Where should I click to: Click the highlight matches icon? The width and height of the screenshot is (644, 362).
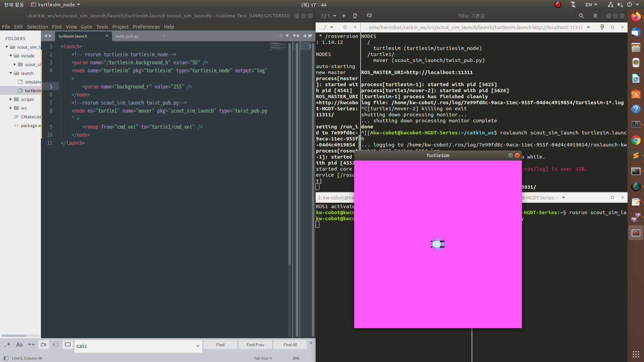(x=68, y=345)
